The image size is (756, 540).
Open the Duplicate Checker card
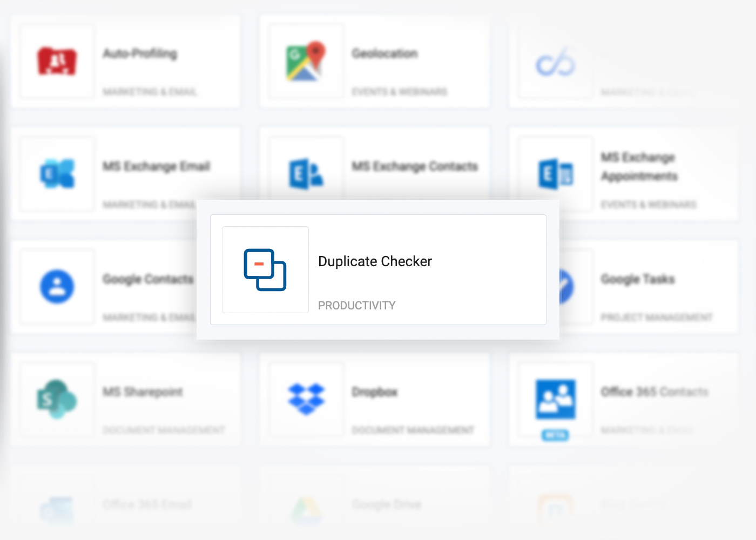click(x=378, y=269)
